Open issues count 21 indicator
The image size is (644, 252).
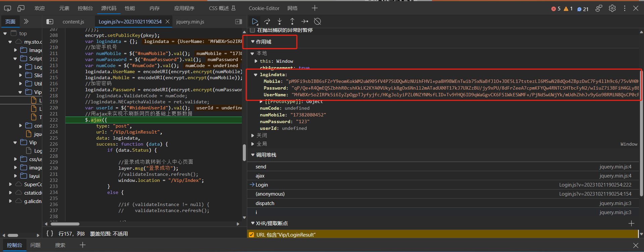point(583,9)
